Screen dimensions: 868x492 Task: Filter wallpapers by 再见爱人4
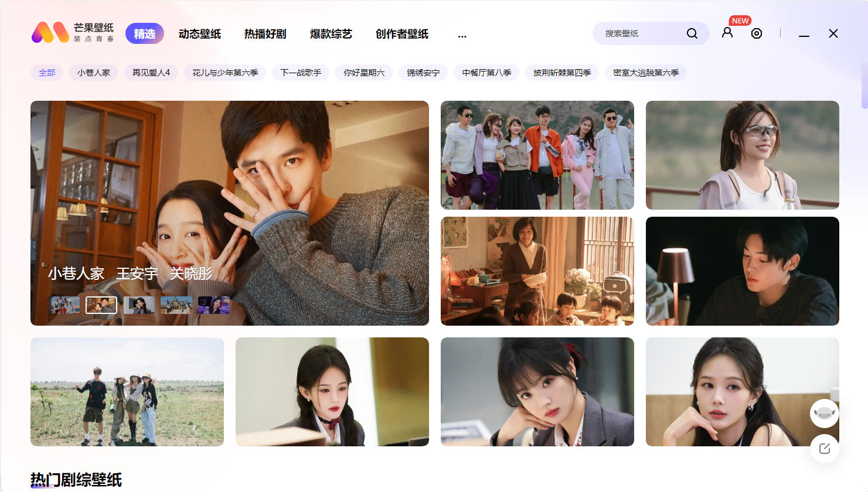[x=151, y=73]
